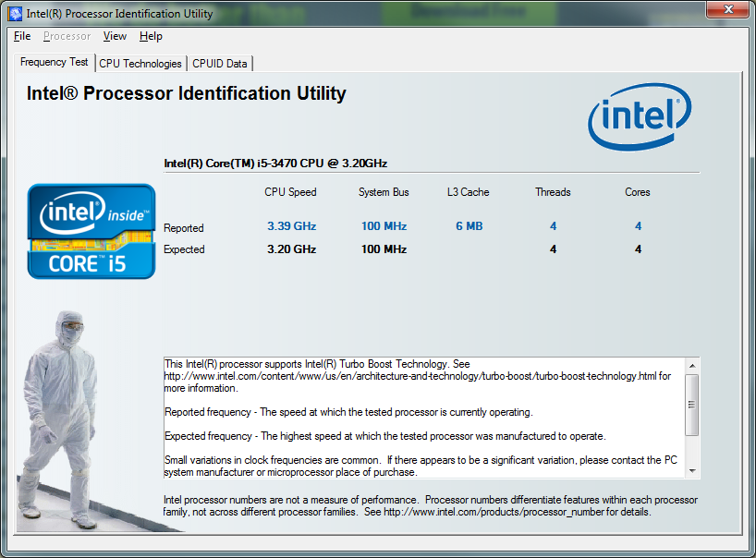The image size is (756, 558).
Task: Click the expected CPU speed 3.20 GHz
Action: click(x=292, y=249)
